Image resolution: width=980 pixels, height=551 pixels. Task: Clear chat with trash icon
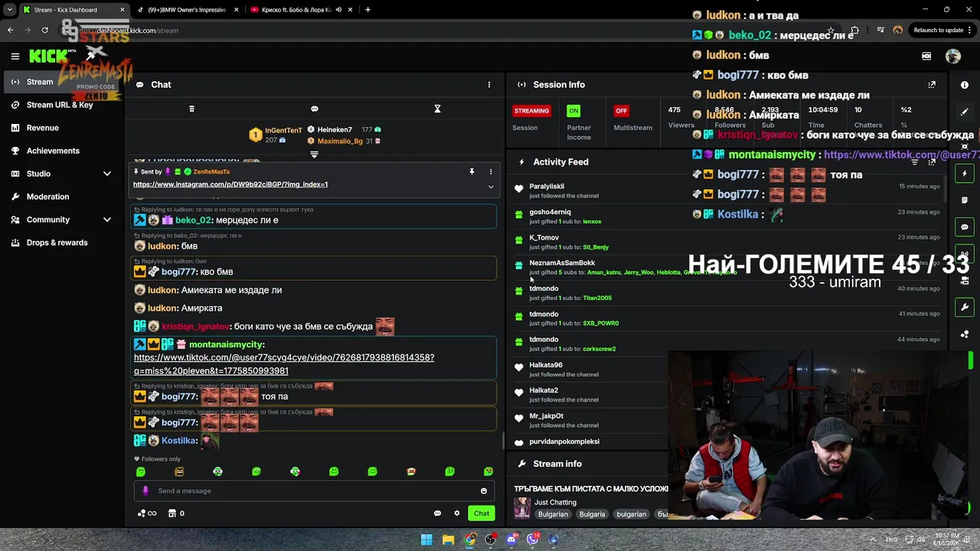coord(191,109)
